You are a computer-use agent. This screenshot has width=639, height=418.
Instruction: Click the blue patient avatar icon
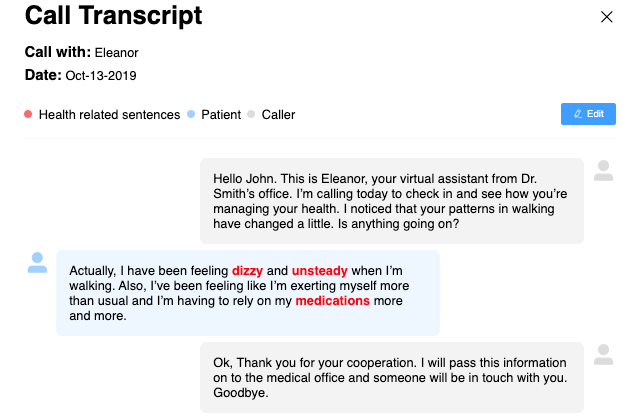click(x=37, y=263)
